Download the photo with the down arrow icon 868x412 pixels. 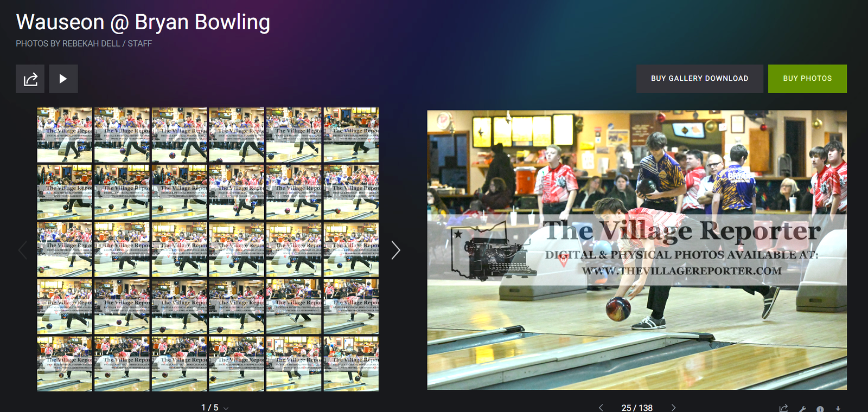click(838, 408)
